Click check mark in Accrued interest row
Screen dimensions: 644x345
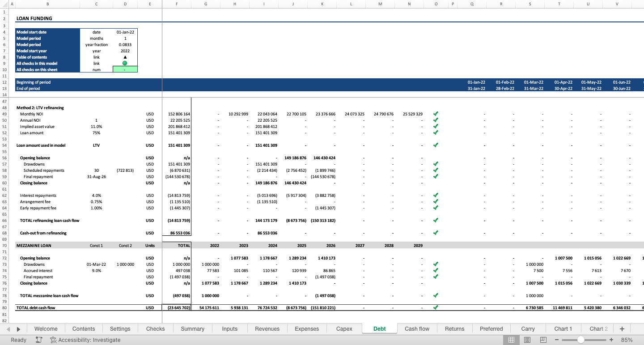(436, 270)
